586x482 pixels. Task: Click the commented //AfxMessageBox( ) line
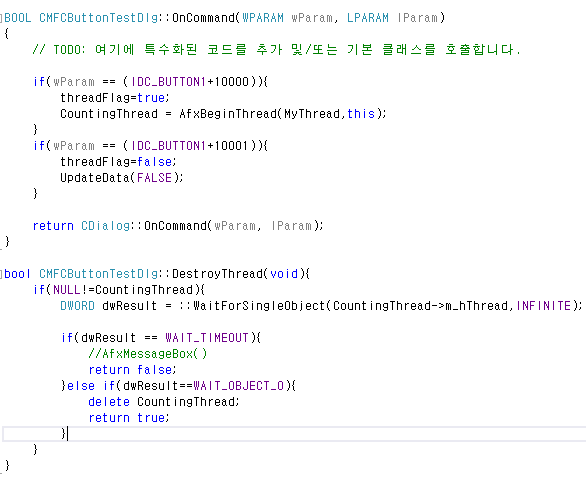(x=148, y=353)
